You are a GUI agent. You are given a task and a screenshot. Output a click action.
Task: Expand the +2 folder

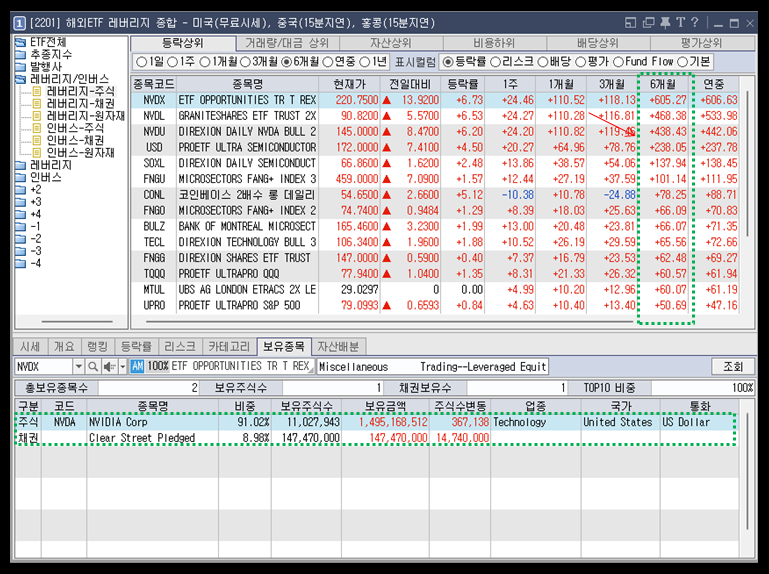click(28, 189)
